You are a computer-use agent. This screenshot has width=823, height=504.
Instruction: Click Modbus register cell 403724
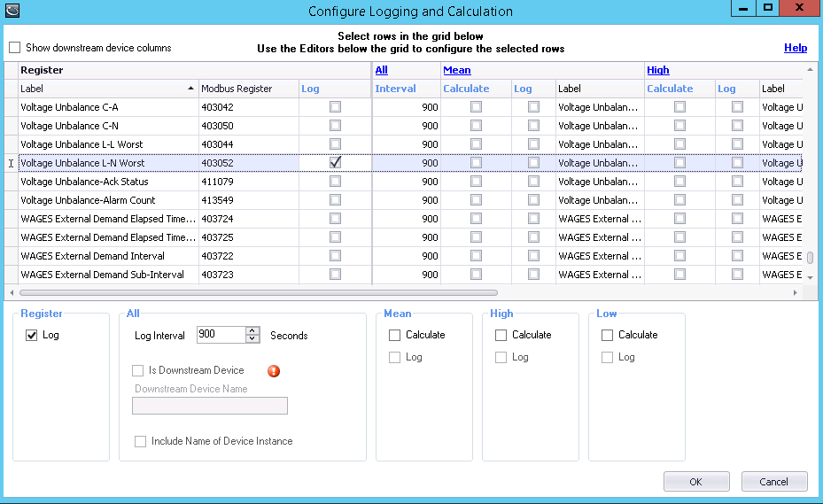(x=249, y=219)
